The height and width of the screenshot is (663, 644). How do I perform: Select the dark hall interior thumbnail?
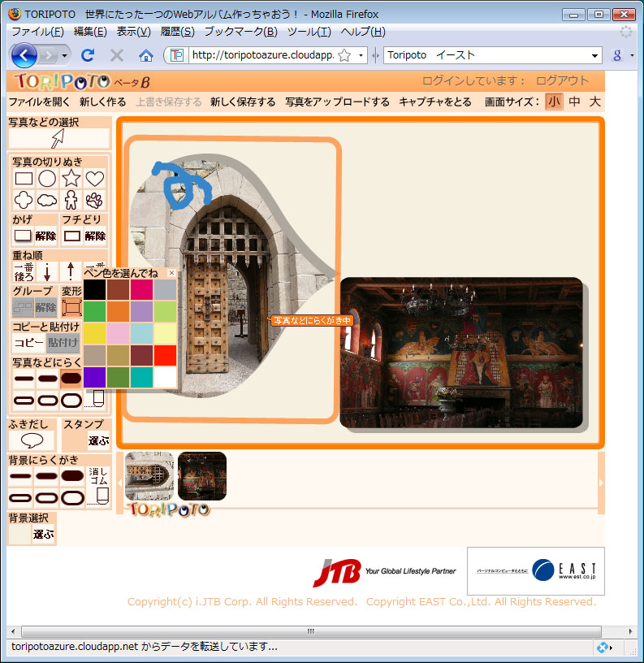(202, 476)
